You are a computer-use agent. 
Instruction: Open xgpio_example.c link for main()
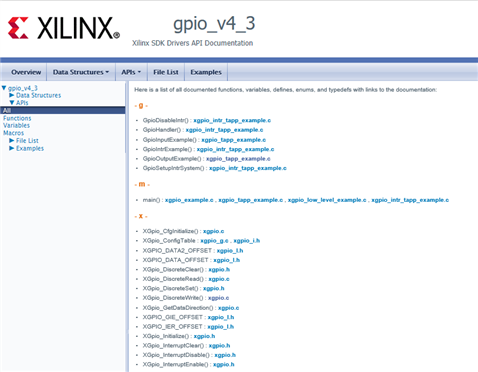[x=189, y=200]
